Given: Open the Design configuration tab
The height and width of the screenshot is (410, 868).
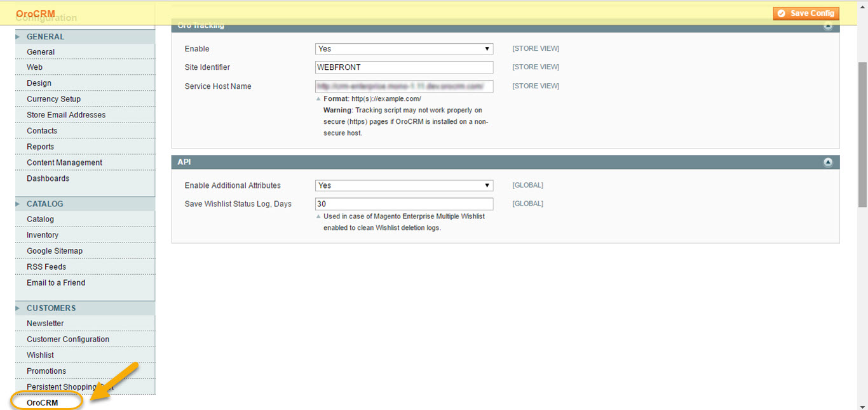Looking at the screenshot, I should coord(85,83).
